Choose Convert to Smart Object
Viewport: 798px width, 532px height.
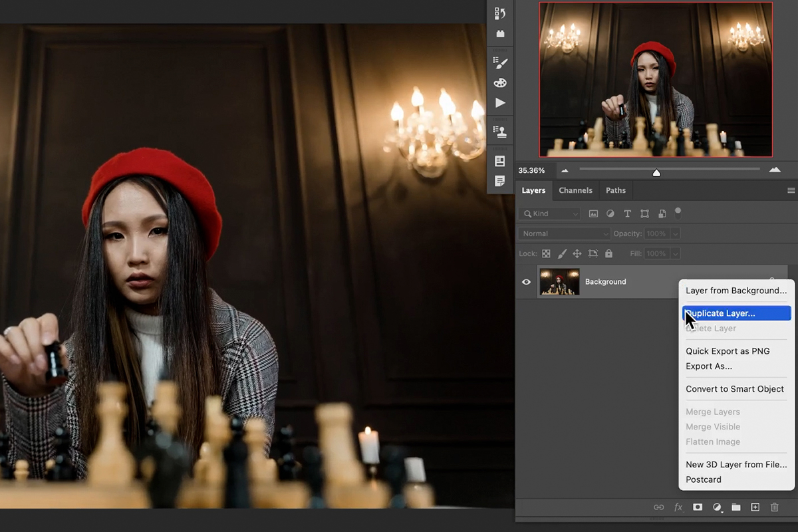(736, 389)
